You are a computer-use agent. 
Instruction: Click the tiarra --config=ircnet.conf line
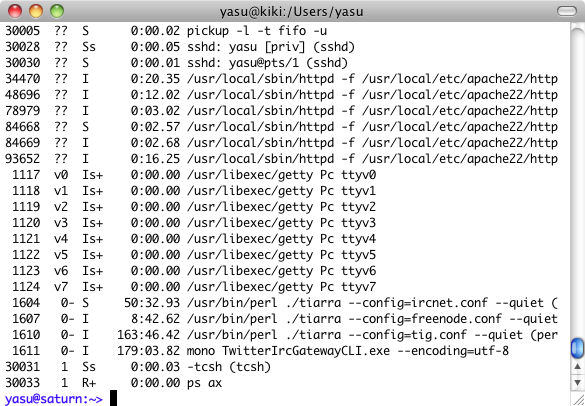pos(281,302)
